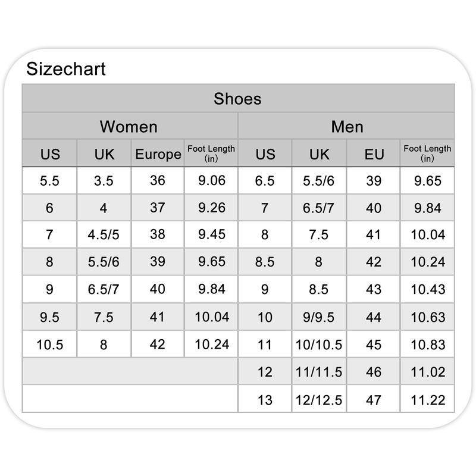The width and height of the screenshot is (476, 476).
Task: Click the Women's US size 5.5 cell
Action: (x=50, y=181)
